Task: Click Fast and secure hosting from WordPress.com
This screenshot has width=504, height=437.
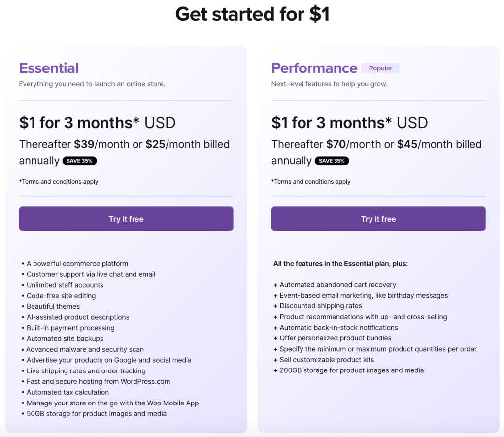Action: tap(98, 381)
